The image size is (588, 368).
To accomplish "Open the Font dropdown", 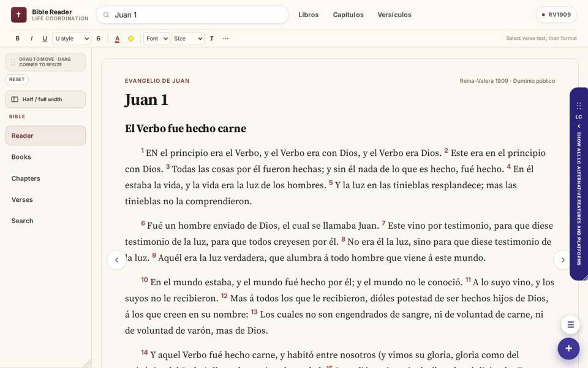I will click(x=157, y=38).
